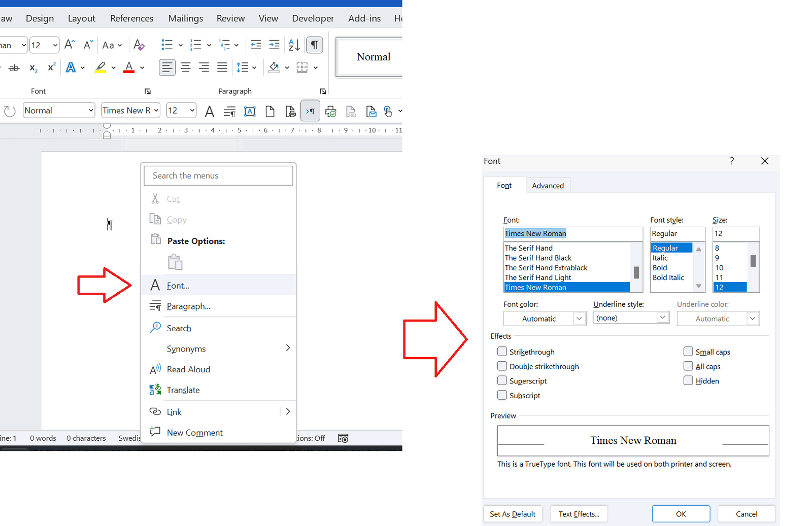This screenshot has width=812, height=526.
Task: Open Font color Automatic dropdown
Action: pyautogui.click(x=579, y=319)
